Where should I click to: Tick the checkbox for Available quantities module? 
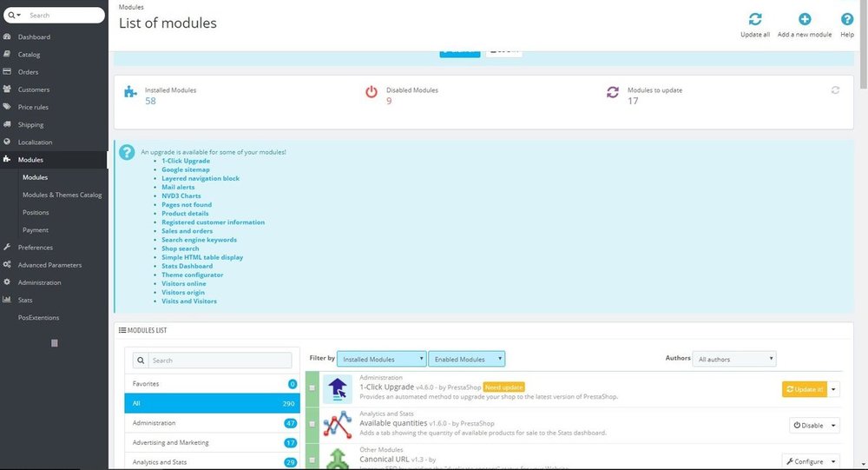312,425
